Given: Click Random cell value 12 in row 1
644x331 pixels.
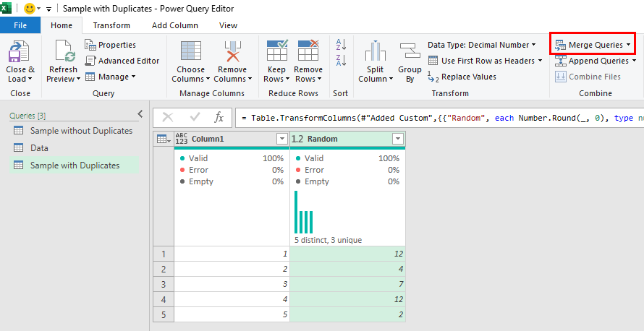Looking at the screenshot, I should 347,254.
